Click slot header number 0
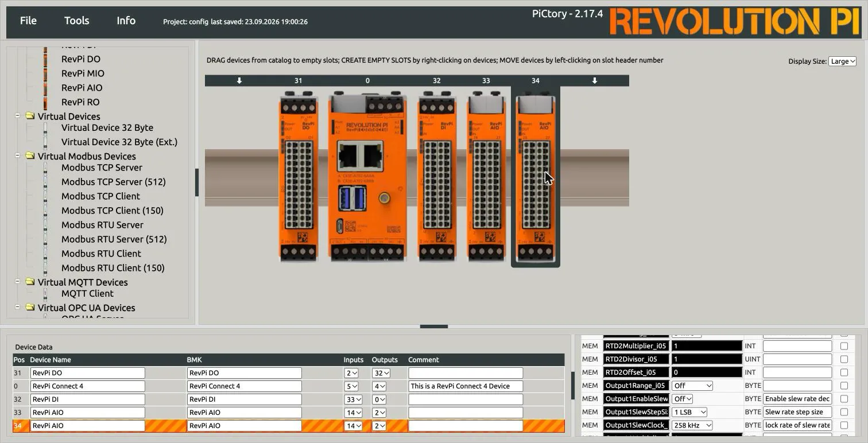This screenshot has width=868, height=443. pyautogui.click(x=367, y=81)
